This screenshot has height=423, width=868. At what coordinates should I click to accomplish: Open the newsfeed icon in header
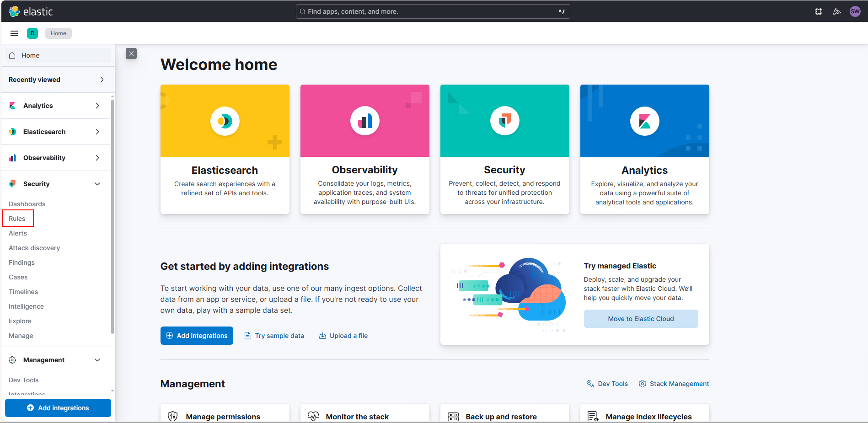pos(837,11)
